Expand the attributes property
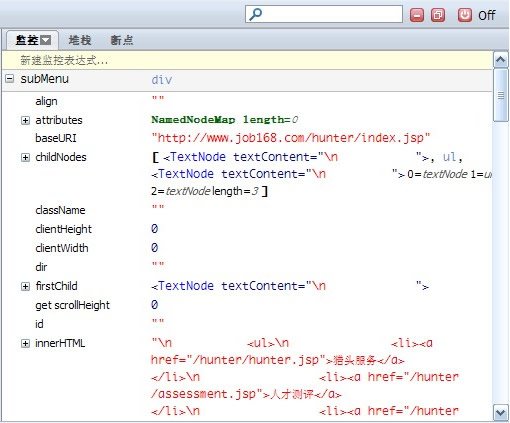Viewport: 510px width, 423px height. [25, 120]
